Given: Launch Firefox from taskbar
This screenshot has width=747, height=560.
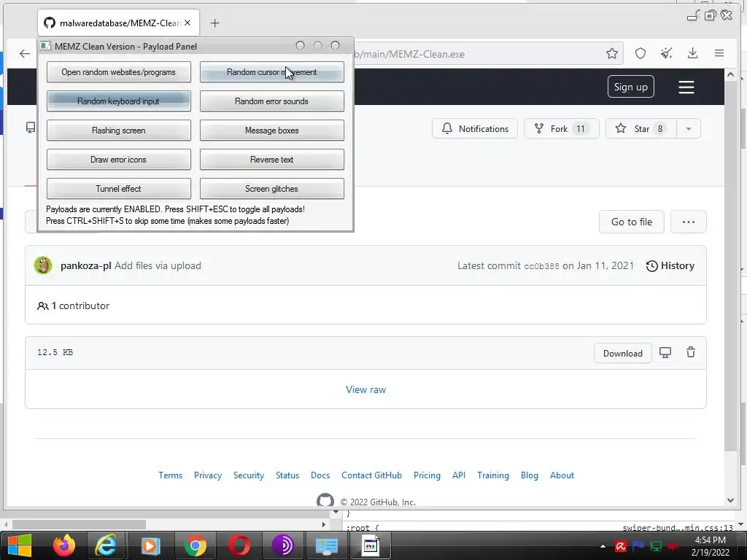Looking at the screenshot, I should 64,545.
